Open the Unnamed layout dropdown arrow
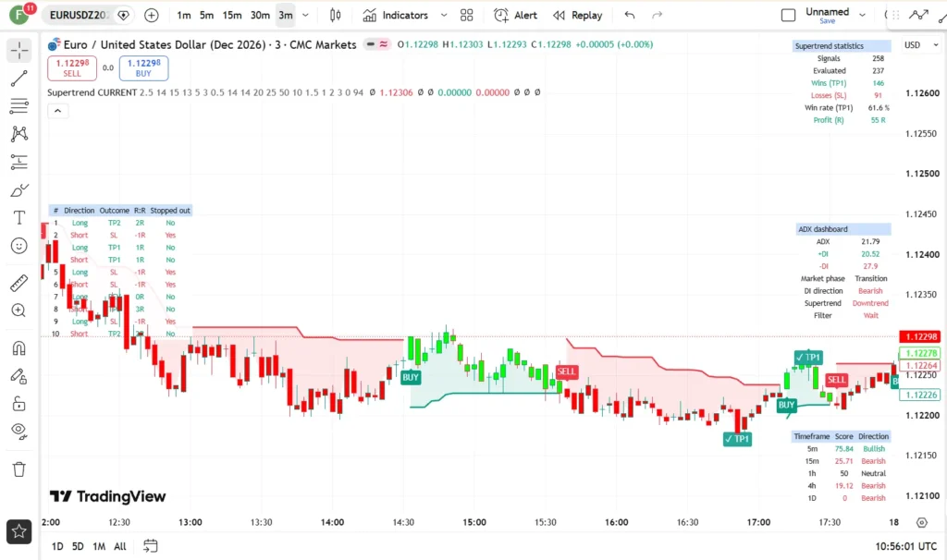947x560 pixels. [863, 15]
